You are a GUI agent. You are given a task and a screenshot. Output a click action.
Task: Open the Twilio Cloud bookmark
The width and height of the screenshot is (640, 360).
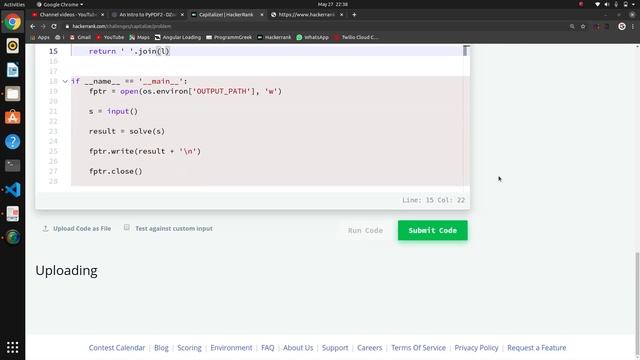(x=356, y=37)
